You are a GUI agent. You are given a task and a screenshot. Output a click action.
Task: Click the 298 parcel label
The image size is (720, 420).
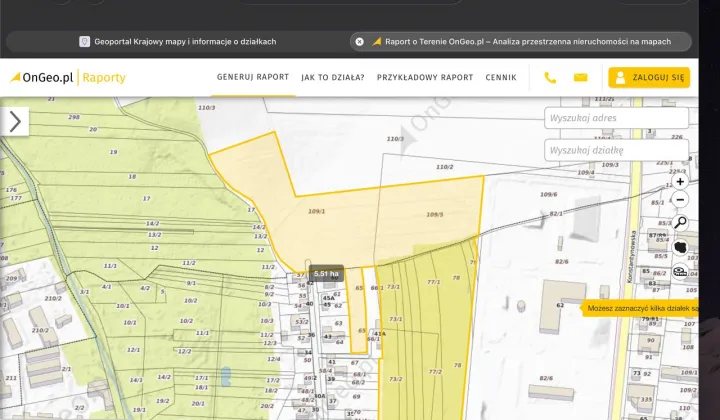(x=74, y=117)
